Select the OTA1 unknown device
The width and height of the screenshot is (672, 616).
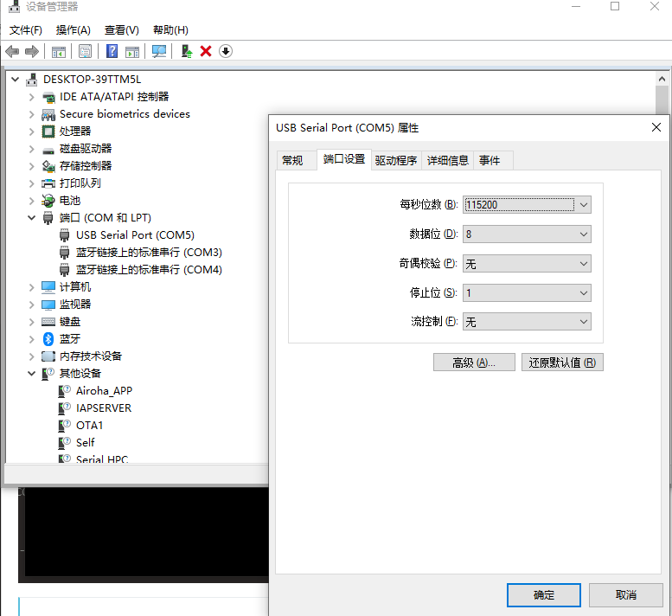click(x=90, y=426)
